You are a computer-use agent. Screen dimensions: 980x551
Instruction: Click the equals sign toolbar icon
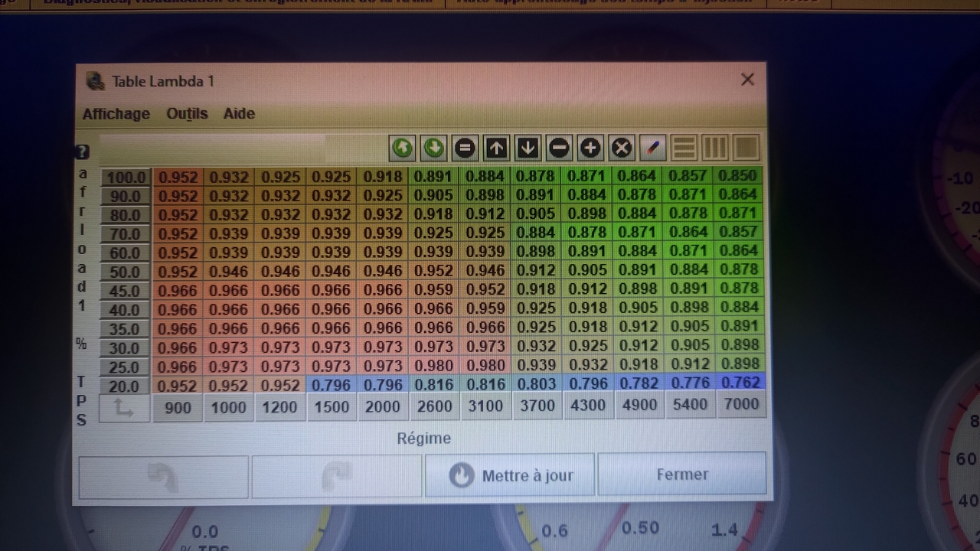465,148
